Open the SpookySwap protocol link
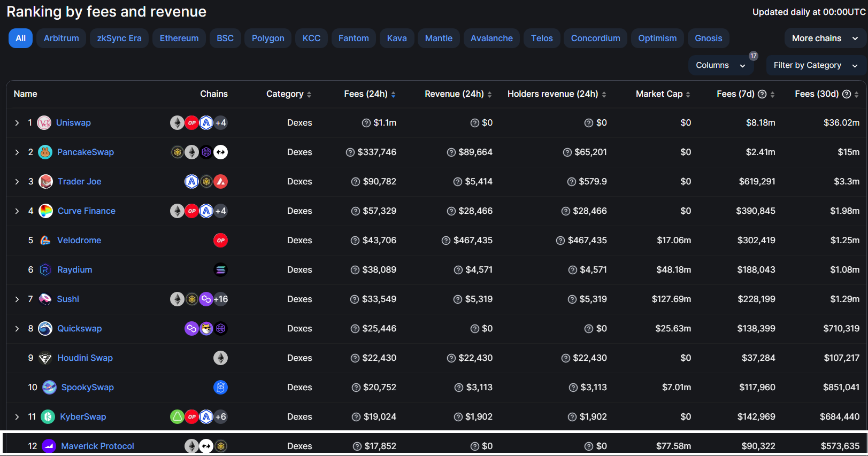Image resolution: width=868 pixels, height=456 pixels. click(88, 388)
